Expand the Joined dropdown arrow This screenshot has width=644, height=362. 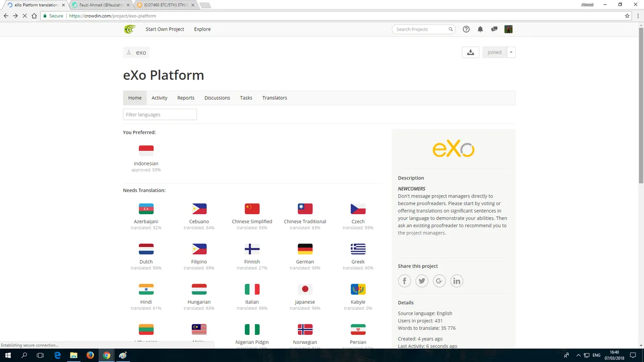[x=511, y=52]
